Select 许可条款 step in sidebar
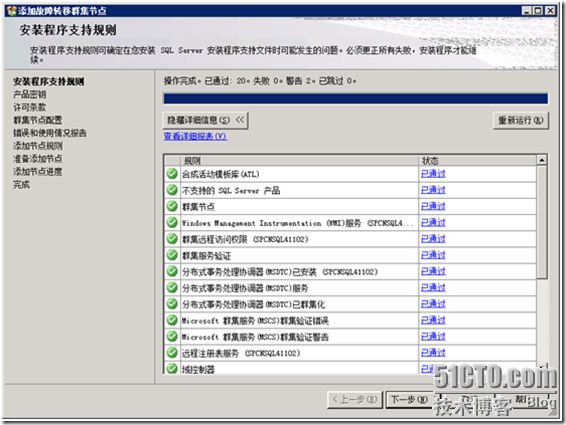The width and height of the screenshot is (566, 425). (x=30, y=107)
